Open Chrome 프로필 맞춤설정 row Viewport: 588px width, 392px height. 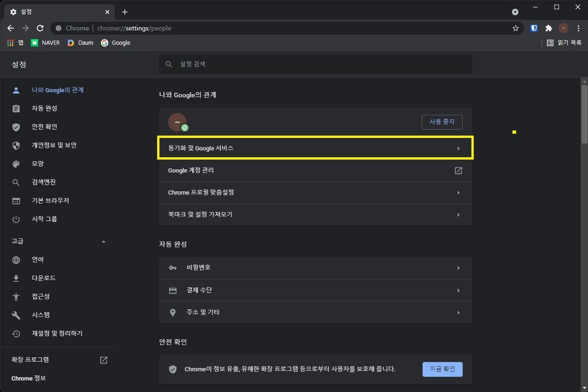click(x=316, y=192)
